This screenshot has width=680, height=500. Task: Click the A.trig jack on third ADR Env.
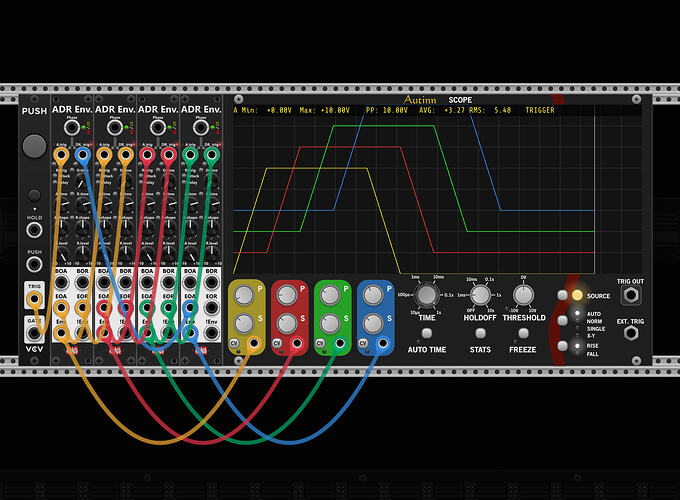[147, 155]
